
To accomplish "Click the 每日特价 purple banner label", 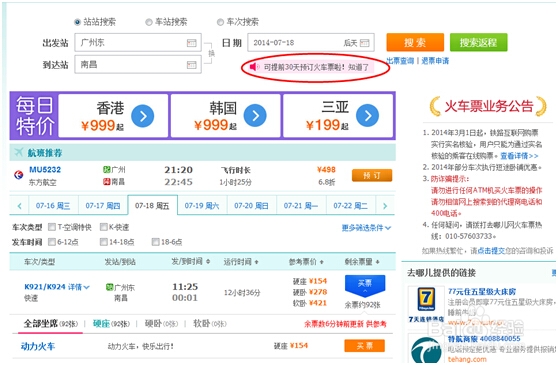I will click(x=35, y=116).
